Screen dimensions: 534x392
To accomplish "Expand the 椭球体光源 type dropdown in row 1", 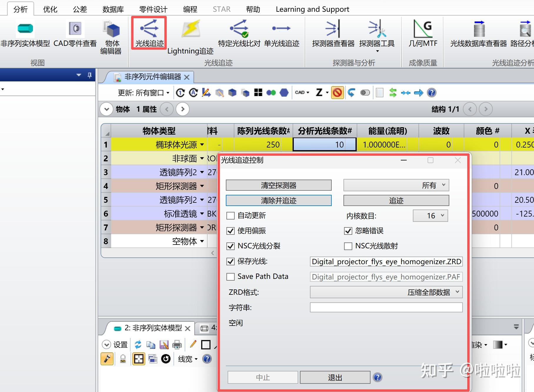I will [x=202, y=145].
